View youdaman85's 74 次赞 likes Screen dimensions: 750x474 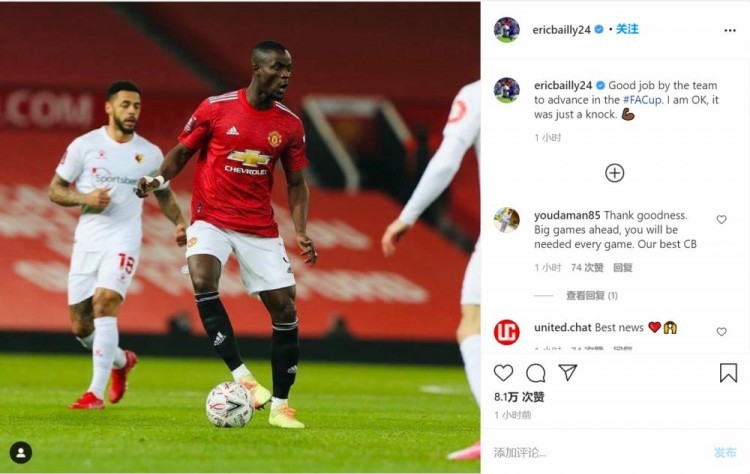click(587, 268)
